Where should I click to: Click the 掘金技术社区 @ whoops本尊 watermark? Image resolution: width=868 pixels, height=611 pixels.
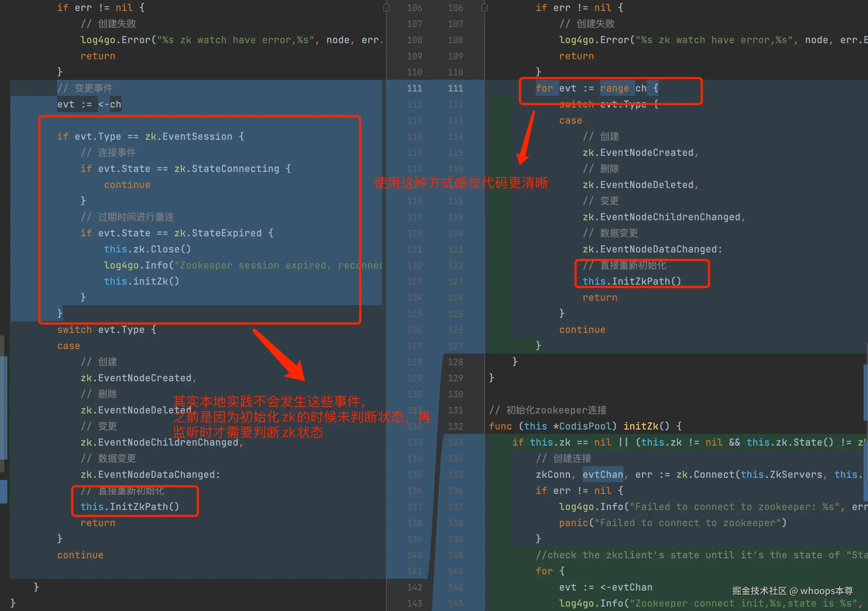pyautogui.click(x=792, y=591)
